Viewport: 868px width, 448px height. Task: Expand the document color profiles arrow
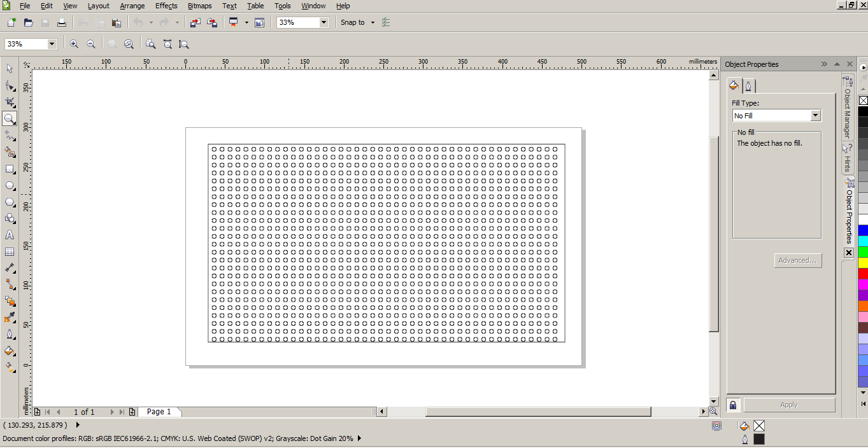click(x=359, y=438)
